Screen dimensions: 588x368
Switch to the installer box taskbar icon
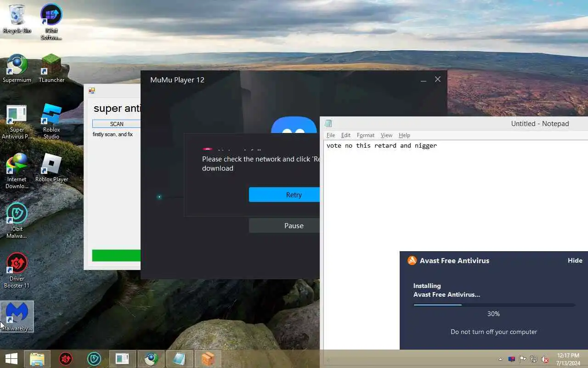click(208, 359)
